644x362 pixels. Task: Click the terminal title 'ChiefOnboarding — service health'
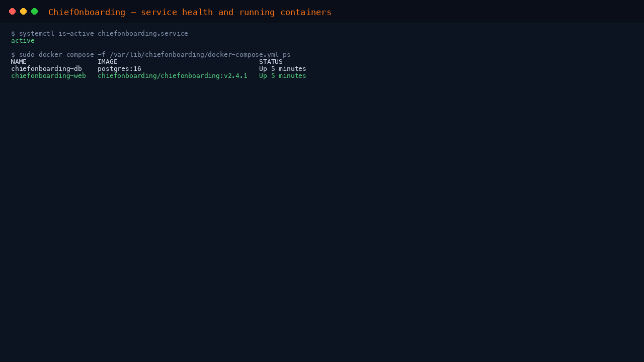click(190, 12)
